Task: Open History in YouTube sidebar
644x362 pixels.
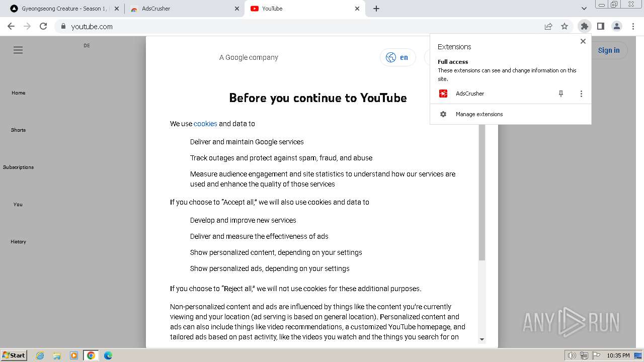Action: [x=18, y=241]
